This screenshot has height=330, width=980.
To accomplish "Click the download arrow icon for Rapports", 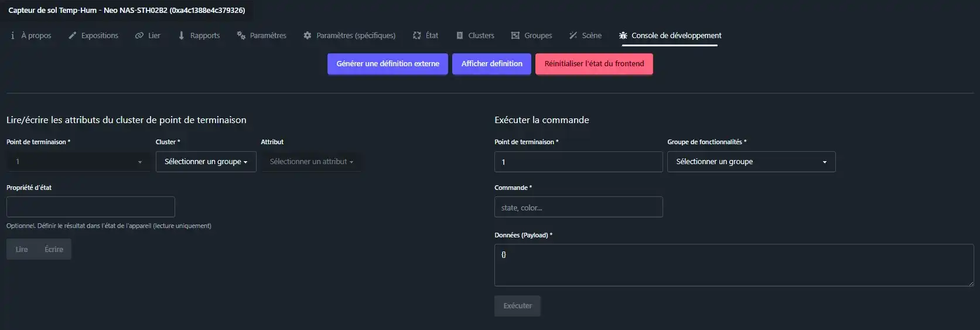I will coord(182,36).
